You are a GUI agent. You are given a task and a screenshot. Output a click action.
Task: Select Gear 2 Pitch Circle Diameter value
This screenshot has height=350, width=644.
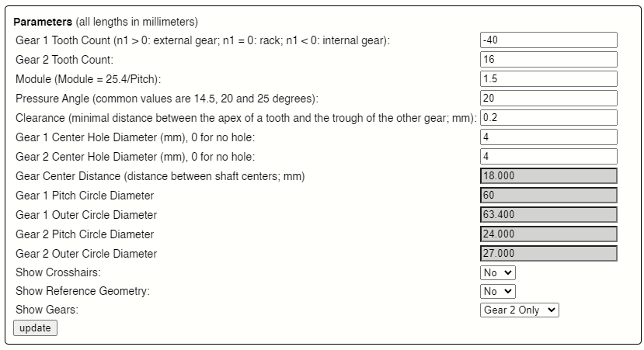tap(548, 234)
